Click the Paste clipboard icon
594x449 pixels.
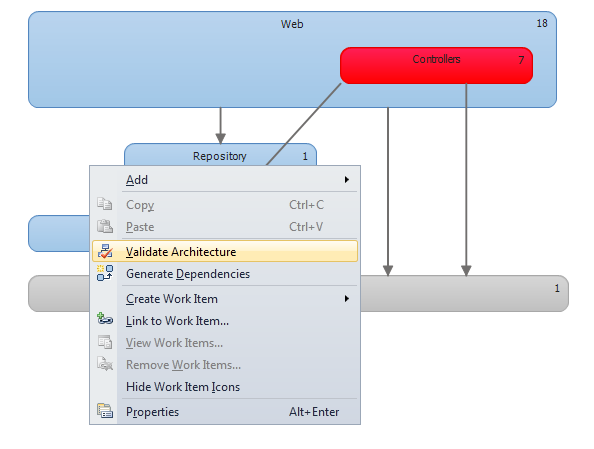tap(105, 226)
